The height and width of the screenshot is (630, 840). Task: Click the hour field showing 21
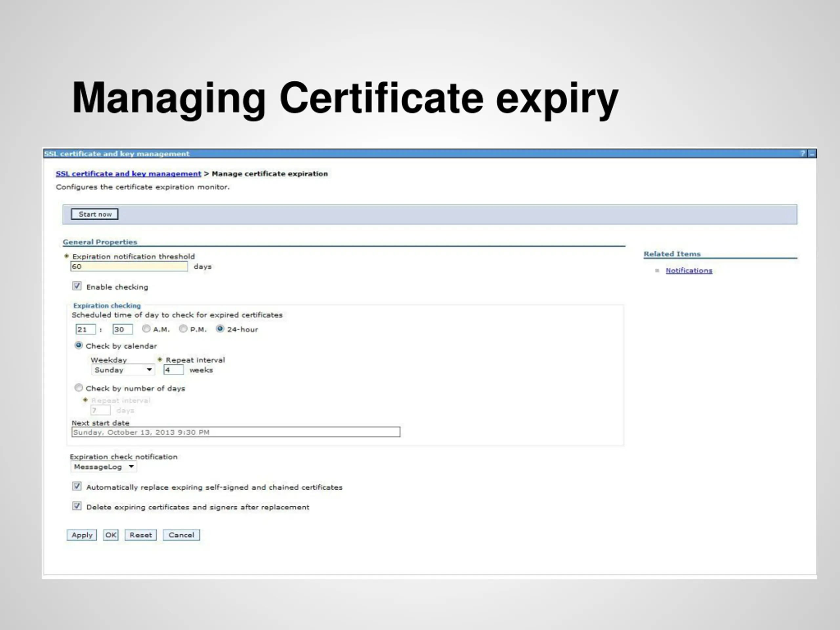[x=85, y=329]
